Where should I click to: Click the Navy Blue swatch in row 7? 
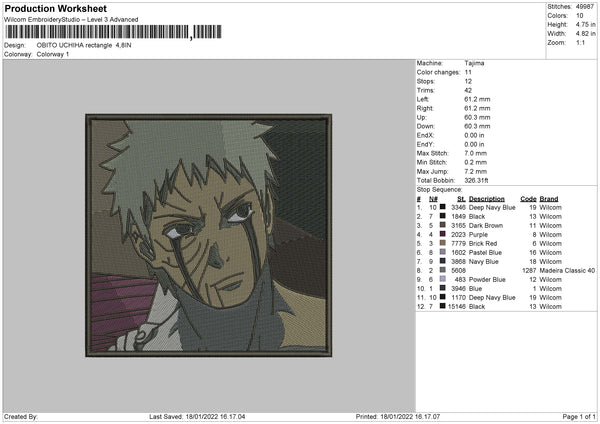tap(442, 261)
